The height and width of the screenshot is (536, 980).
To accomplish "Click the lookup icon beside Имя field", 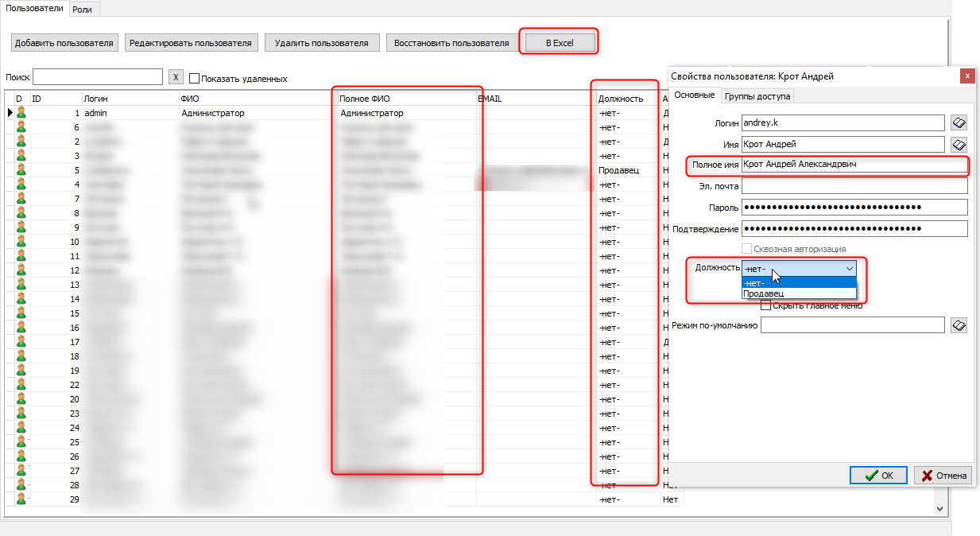I will click(959, 144).
